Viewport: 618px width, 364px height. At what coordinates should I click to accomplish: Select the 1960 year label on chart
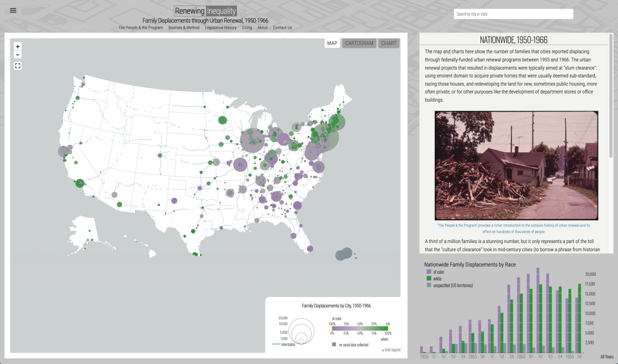point(521,356)
